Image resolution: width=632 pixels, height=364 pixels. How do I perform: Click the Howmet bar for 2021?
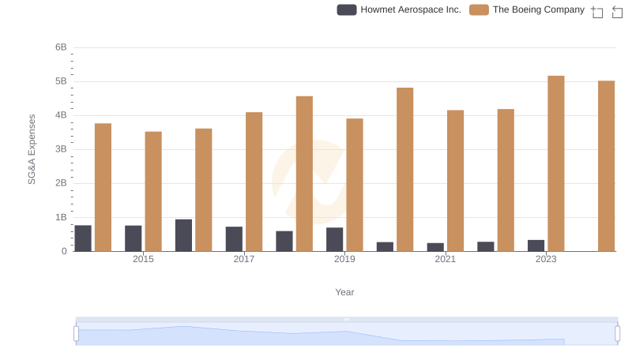(435, 247)
